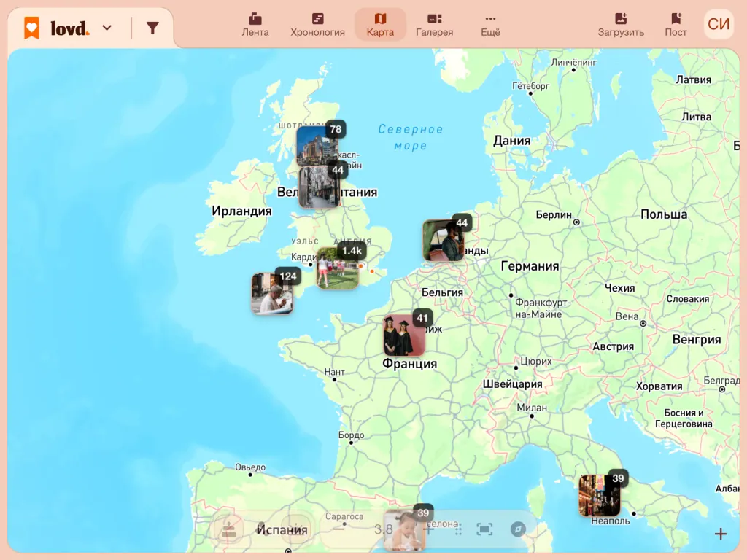The width and height of the screenshot is (747, 560).
Task: Open the 39-photo baby cluster near Barcelona
Action: [404, 530]
